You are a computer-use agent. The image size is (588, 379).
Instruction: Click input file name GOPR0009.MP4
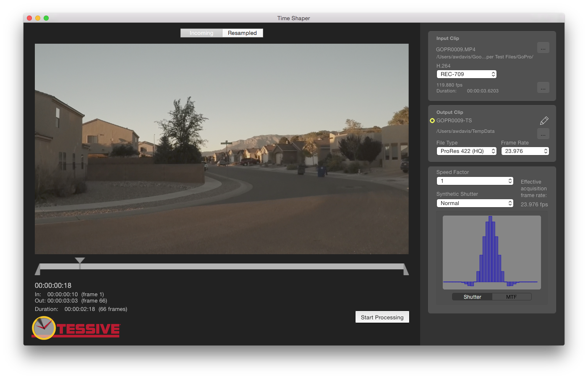(x=456, y=50)
